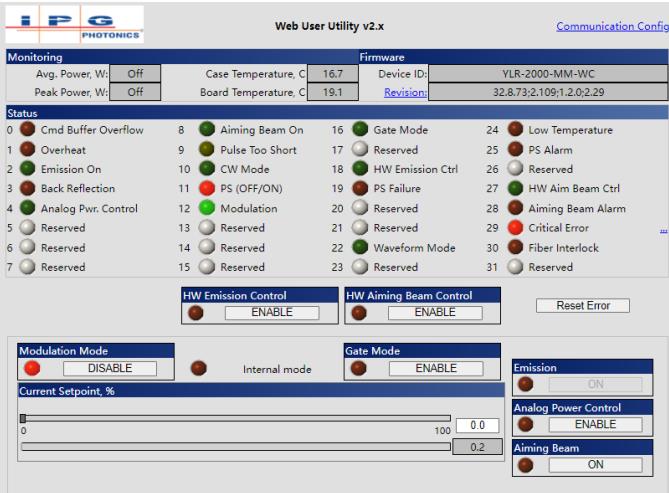Open the Communication Config link

(x=611, y=27)
